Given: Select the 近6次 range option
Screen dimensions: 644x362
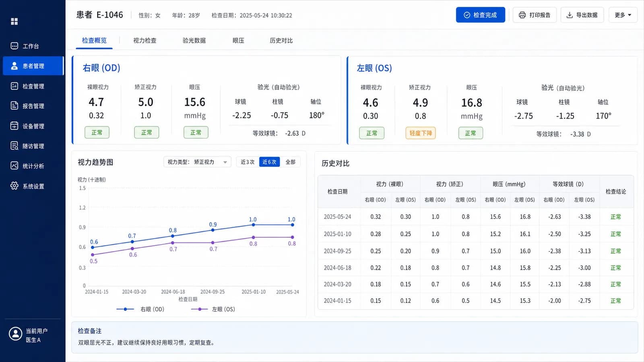Looking at the screenshot, I should [x=269, y=162].
